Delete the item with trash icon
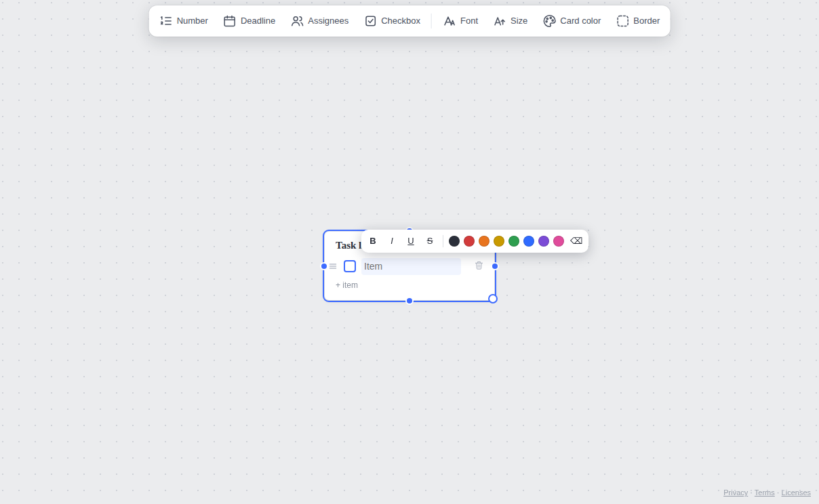The image size is (819, 504). coord(479,266)
